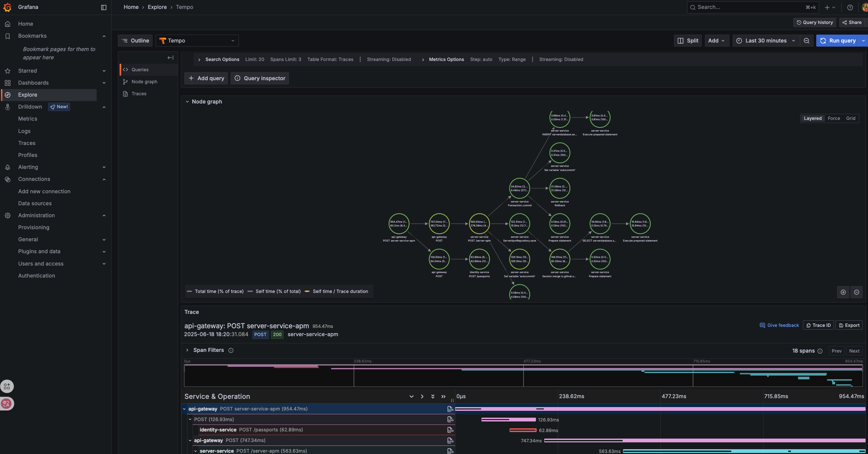The height and width of the screenshot is (454, 868).
Task: Select Traces in the outline list
Action: coord(139,94)
